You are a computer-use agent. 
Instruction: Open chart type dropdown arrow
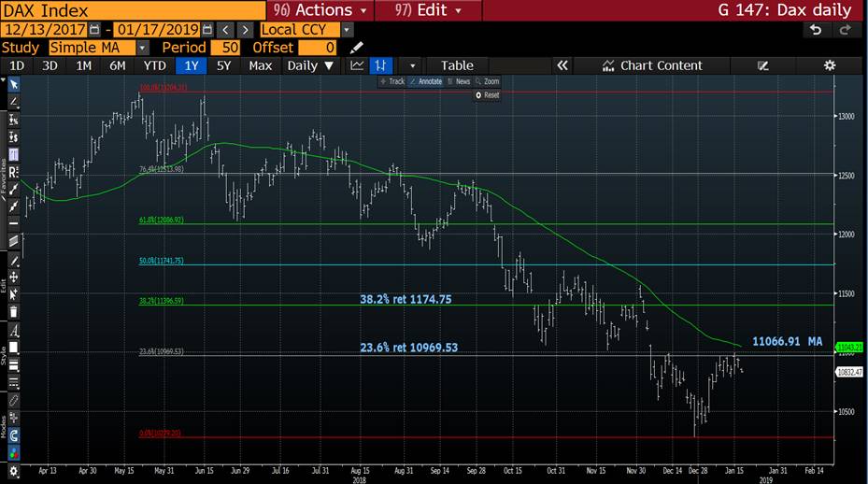(412, 66)
